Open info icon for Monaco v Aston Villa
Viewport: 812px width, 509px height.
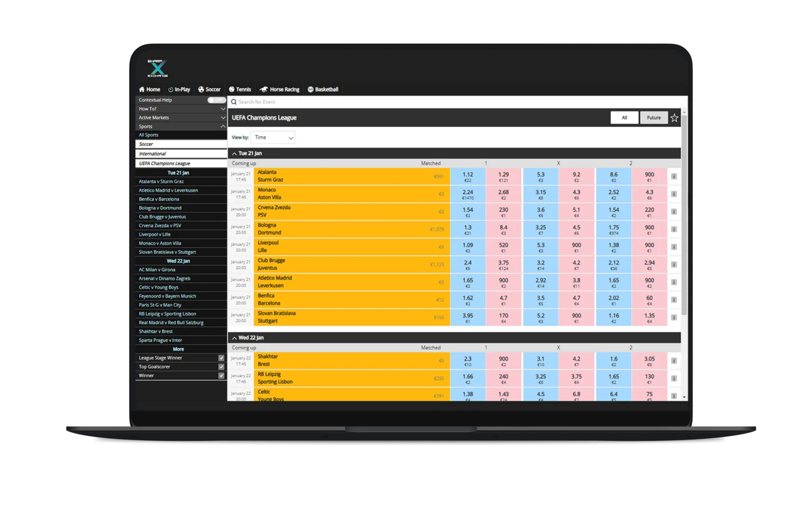click(674, 194)
